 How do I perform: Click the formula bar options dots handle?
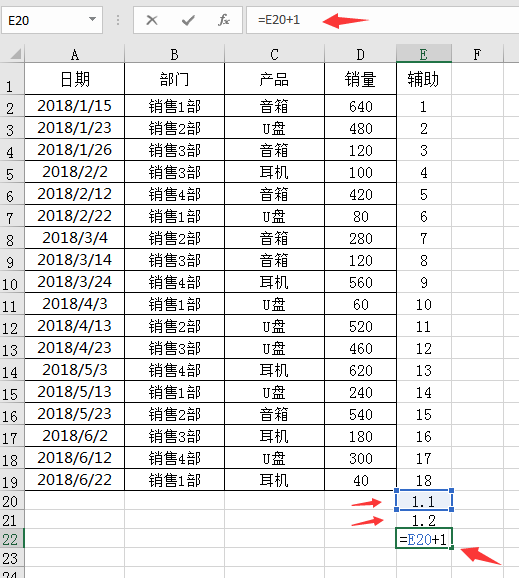[118, 20]
